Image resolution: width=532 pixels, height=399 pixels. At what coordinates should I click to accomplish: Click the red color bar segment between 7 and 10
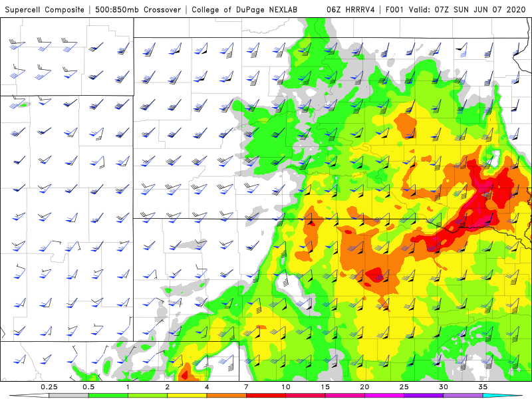(x=265, y=396)
